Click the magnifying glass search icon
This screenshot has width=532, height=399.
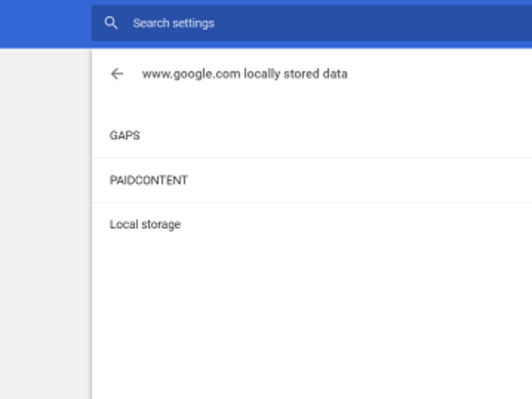[x=111, y=23]
